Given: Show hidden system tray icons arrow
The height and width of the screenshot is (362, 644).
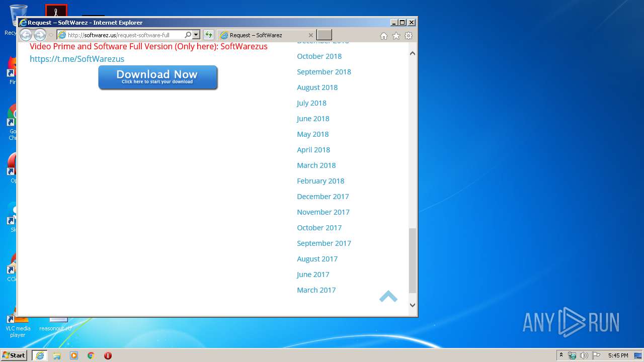Looking at the screenshot, I should [561, 355].
